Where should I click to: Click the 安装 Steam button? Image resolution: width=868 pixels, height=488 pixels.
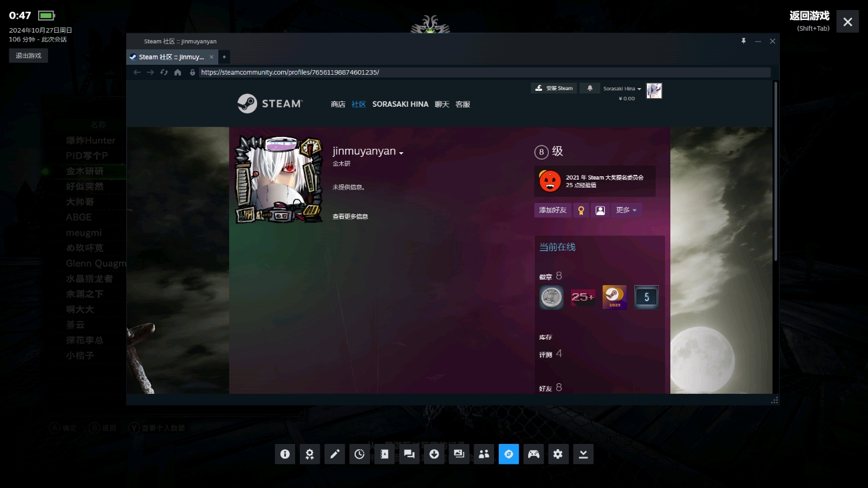(x=554, y=88)
